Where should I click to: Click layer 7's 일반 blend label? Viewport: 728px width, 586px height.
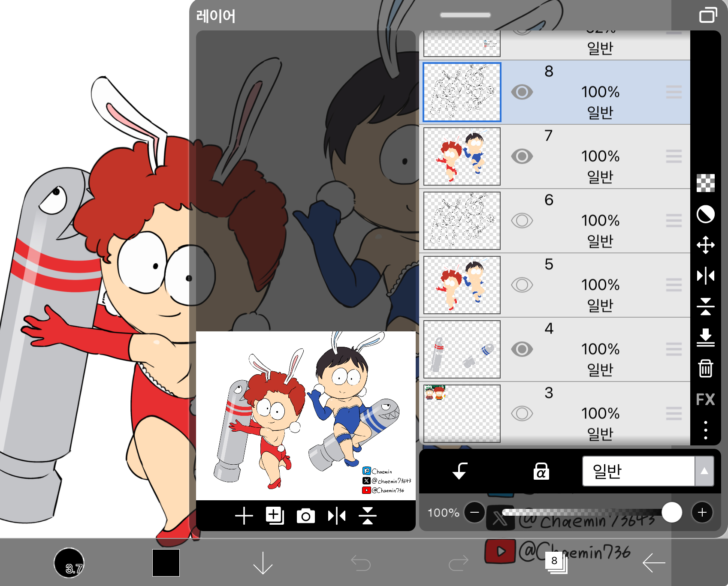click(x=600, y=177)
